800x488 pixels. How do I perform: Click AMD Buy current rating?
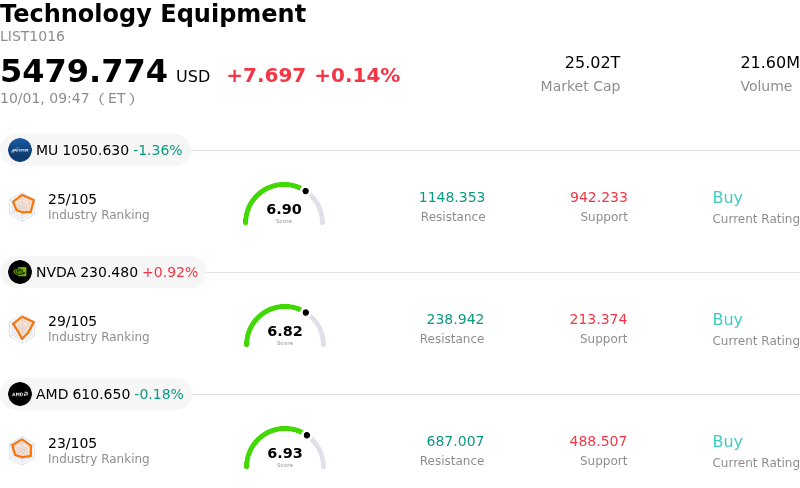728,441
